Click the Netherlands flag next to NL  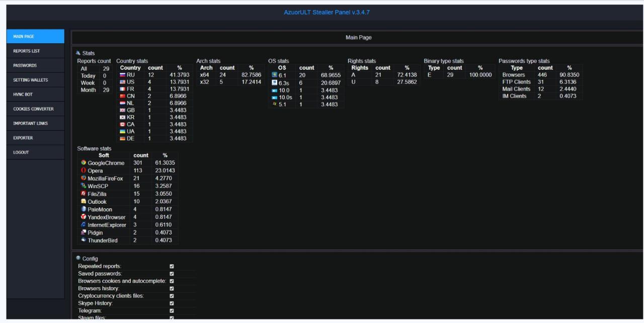click(123, 103)
